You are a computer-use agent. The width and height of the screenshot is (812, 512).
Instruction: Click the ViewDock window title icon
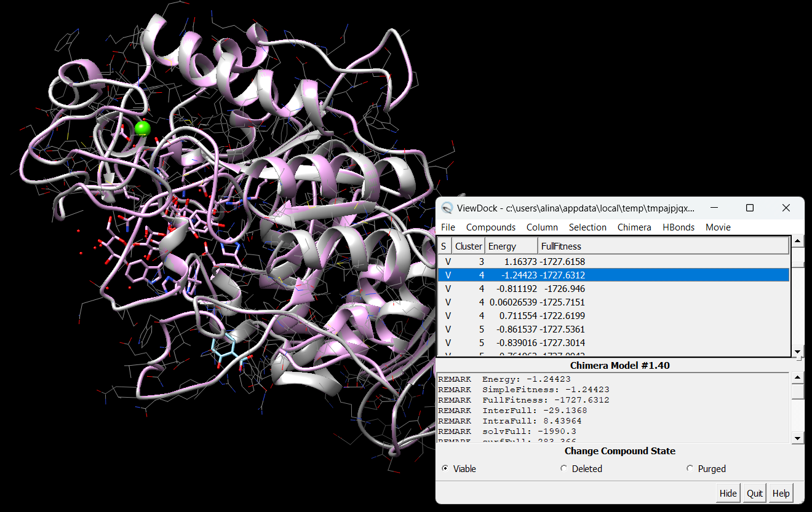pos(448,208)
